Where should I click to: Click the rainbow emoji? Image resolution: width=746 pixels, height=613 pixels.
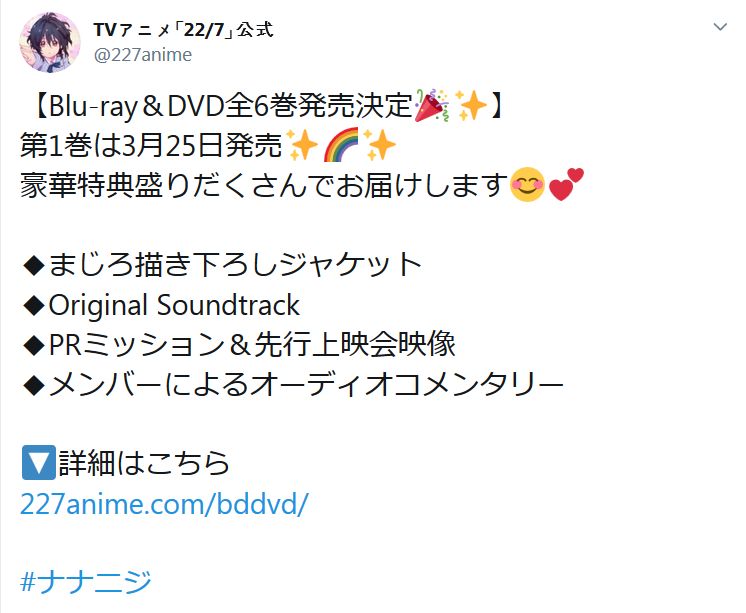341,145
